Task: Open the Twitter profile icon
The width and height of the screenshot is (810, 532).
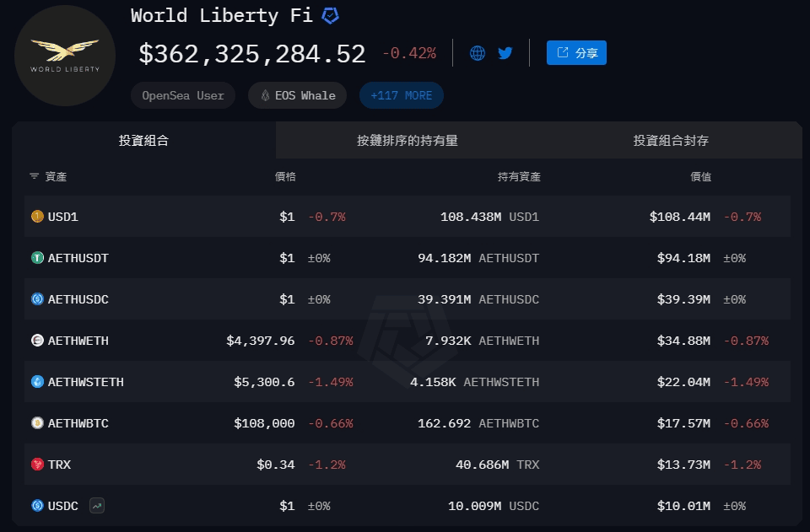Action: pyautogui.click(x=505, y=53)
